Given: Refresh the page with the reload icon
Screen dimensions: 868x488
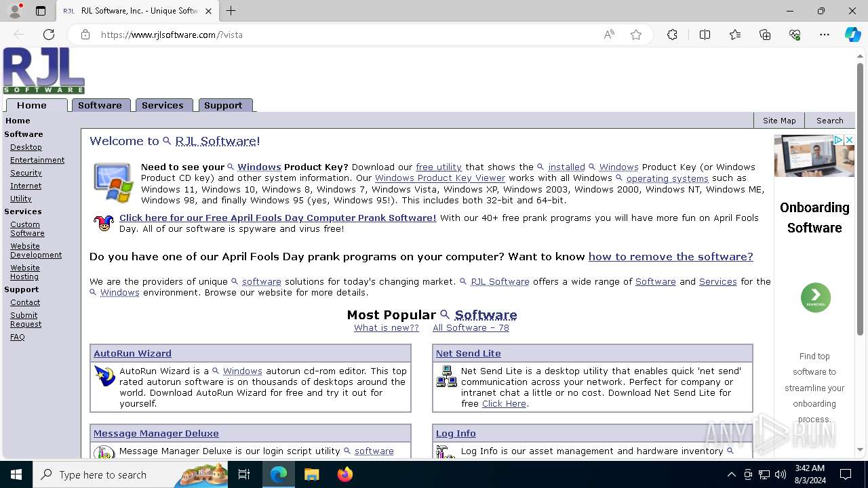Looking at the screenshot, I should point(49,35).
